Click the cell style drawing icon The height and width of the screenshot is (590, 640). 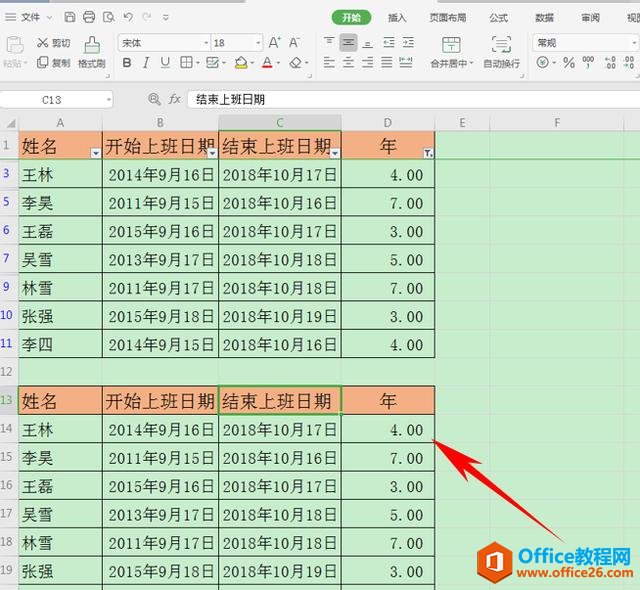(213, 62)
